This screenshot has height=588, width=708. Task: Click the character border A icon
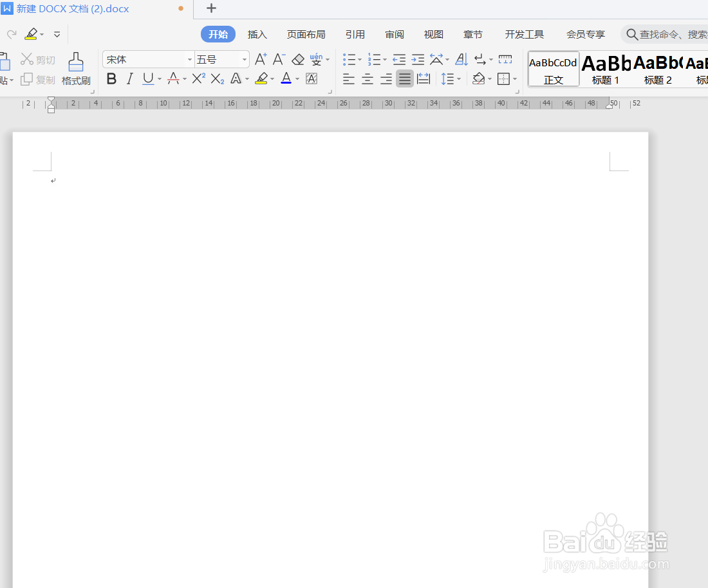(312, 79)
